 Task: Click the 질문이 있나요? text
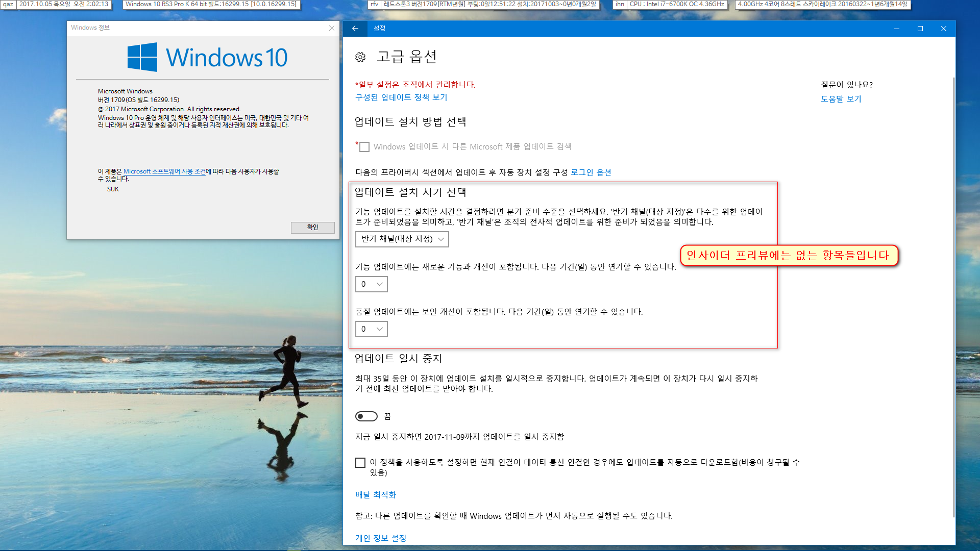[847, 85]
